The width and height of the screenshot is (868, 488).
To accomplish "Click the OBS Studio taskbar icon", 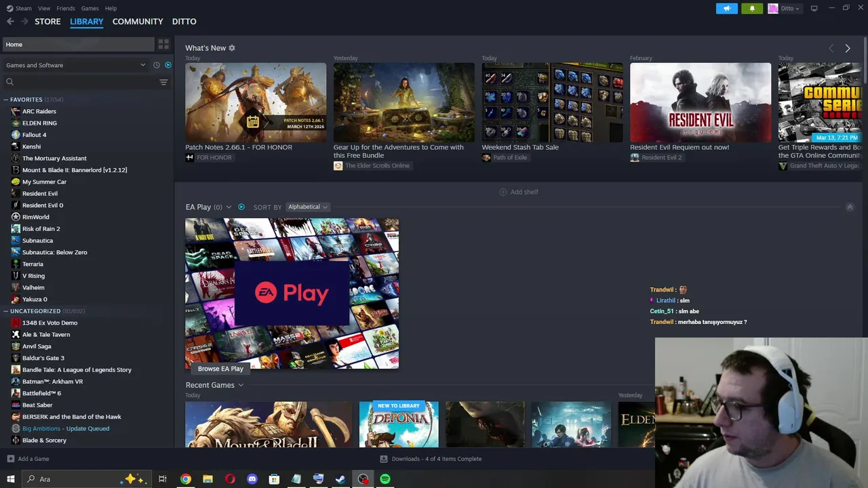I will pos(363,479).
